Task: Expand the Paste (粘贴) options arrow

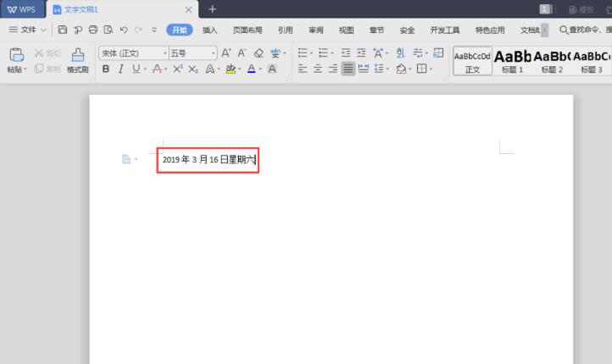Action: click(x=25, y=69)
